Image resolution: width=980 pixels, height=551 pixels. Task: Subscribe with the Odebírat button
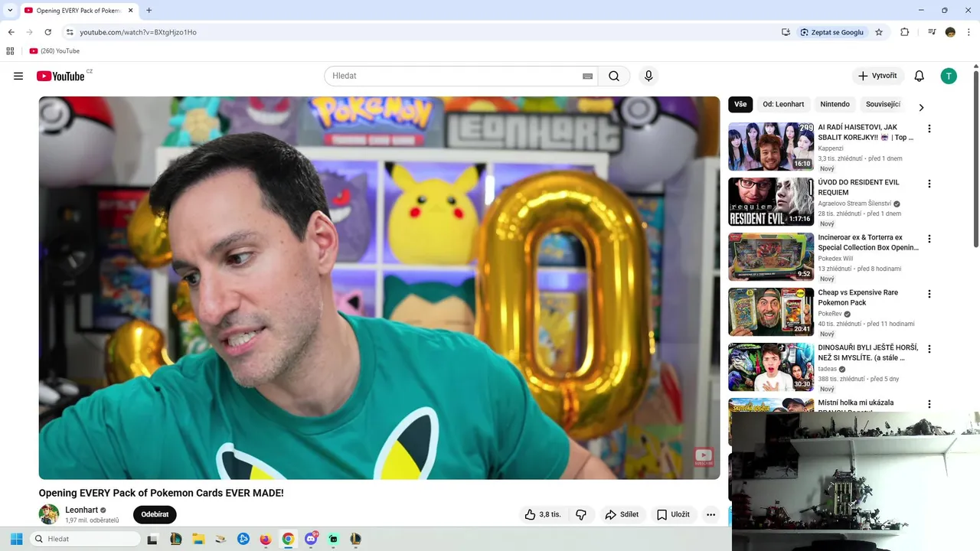155,514
